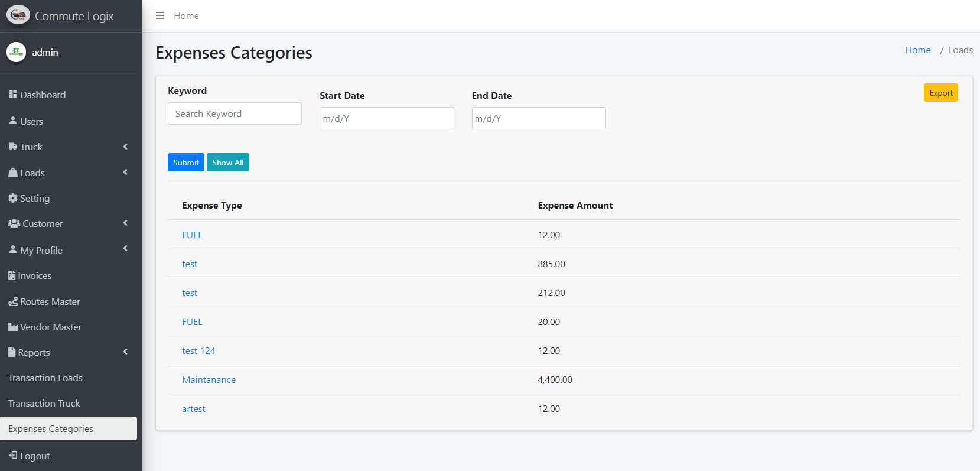Screen dimensions: 980x471
Task: Click the Routes Master route icon
Action: tap(13, 302)
